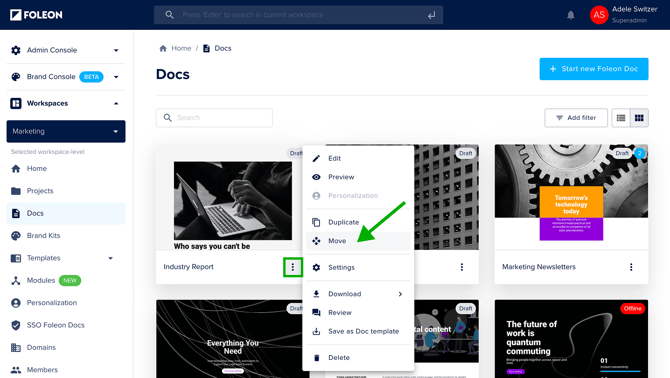This screenshot has width=670, height=378.
Task: Click the Offline status badge
Action: 632,308
